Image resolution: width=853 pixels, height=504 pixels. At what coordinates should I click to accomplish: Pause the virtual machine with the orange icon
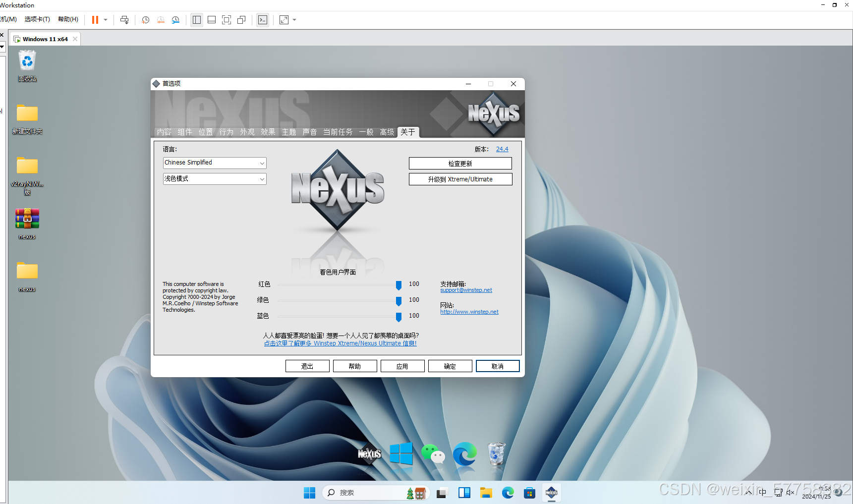[95, 20]
